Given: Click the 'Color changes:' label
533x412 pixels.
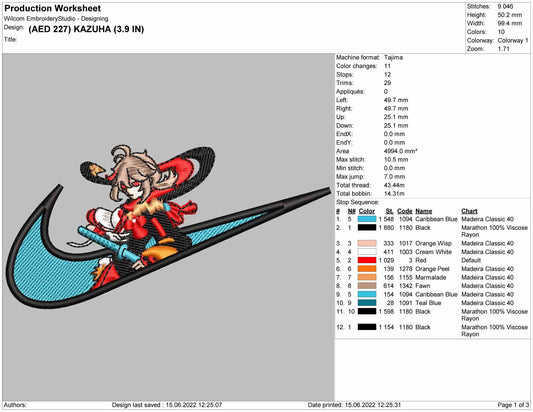Looking at the screenshot, I should [x=357, y=66].
